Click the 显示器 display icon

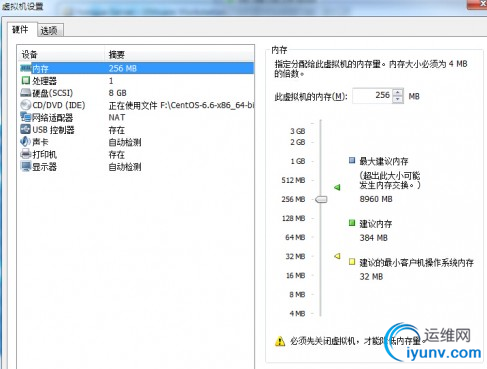(x=26, y=166)
